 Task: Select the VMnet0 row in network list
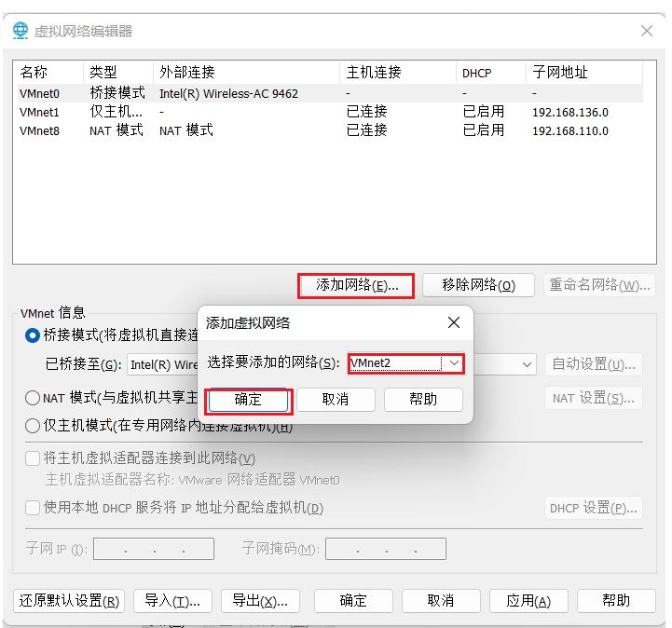[x=329, y=93]
